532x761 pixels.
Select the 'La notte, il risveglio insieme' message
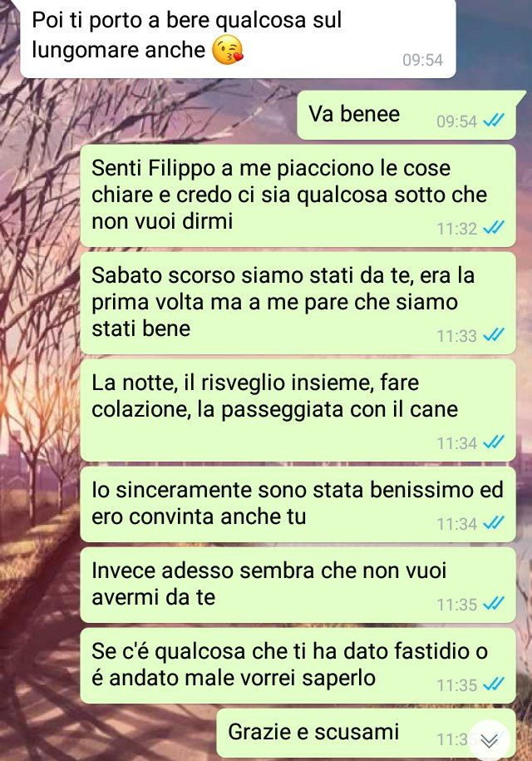tap(298, 411)
